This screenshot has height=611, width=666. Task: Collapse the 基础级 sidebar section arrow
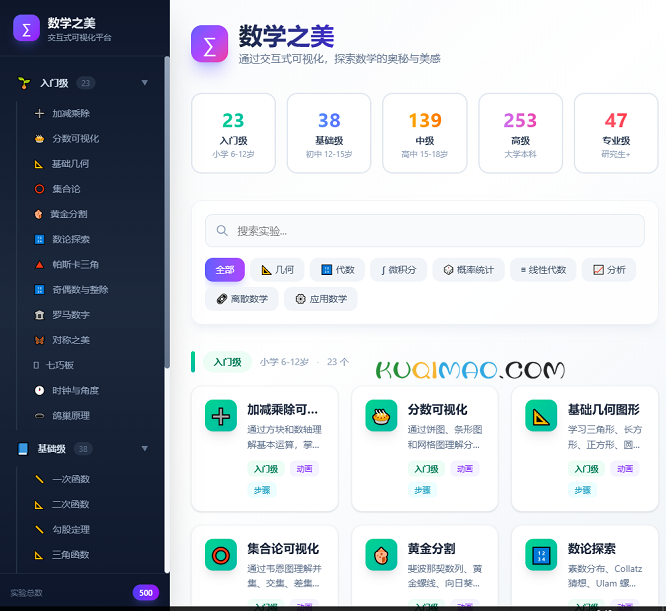[144, 449]
